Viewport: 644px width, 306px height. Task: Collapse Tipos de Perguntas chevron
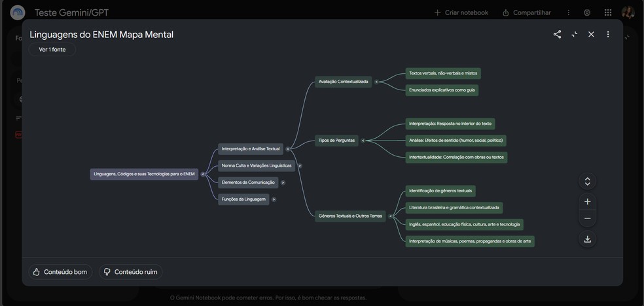[363, 141]
